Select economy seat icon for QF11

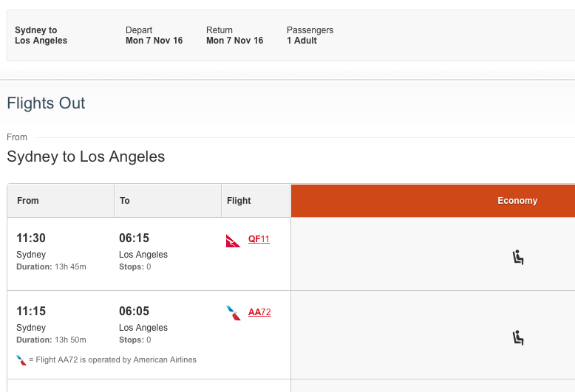[518, 257]
